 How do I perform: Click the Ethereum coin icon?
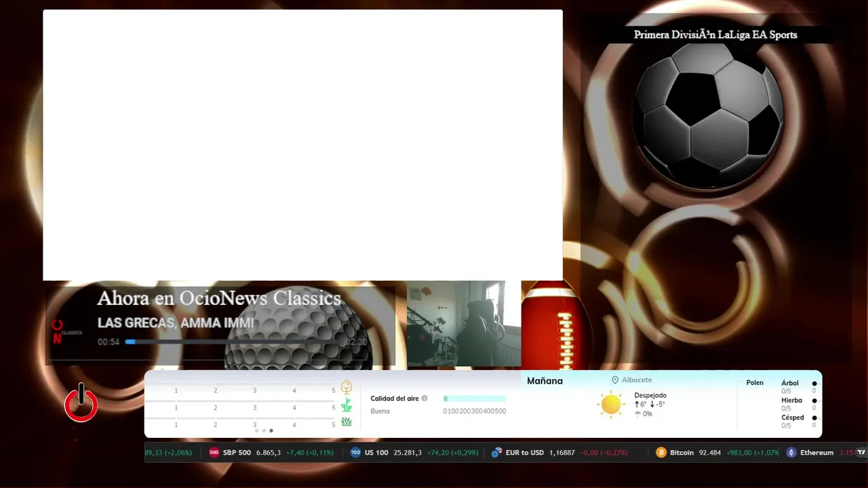coord(791,453)
